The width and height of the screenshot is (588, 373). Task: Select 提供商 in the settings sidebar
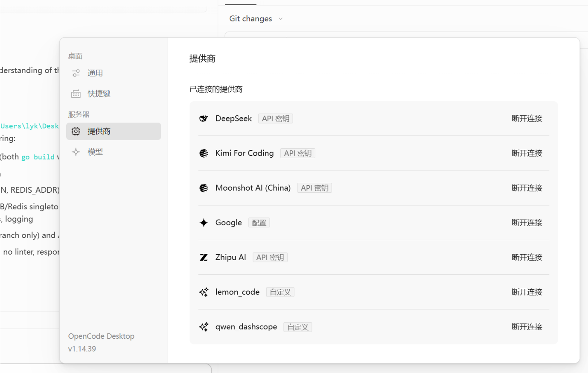point(114,131)
